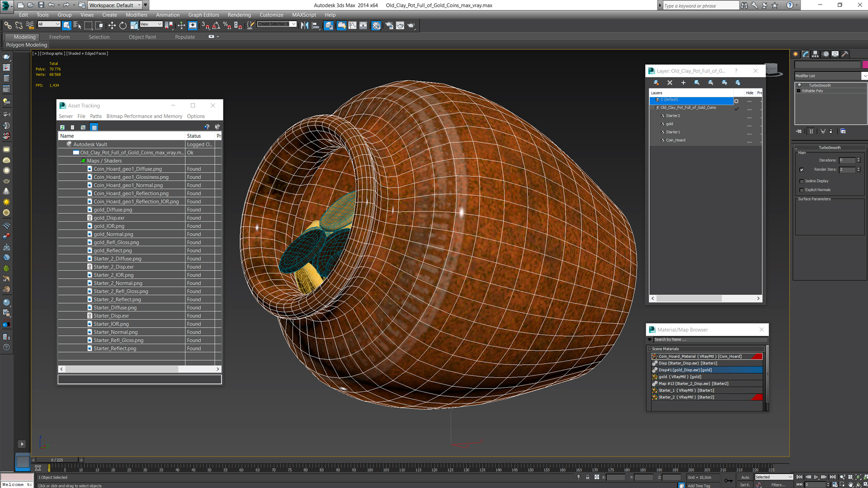Toggle Render Iters checkbox in TurboSmooth
The height and width of the screenshot is (488, 868).
802,170
